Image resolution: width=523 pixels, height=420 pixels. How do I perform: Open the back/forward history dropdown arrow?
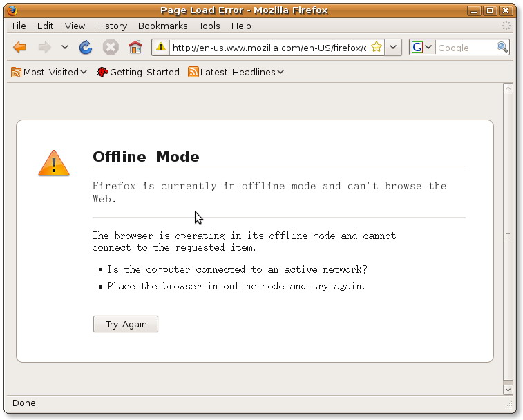pos(65,47)
